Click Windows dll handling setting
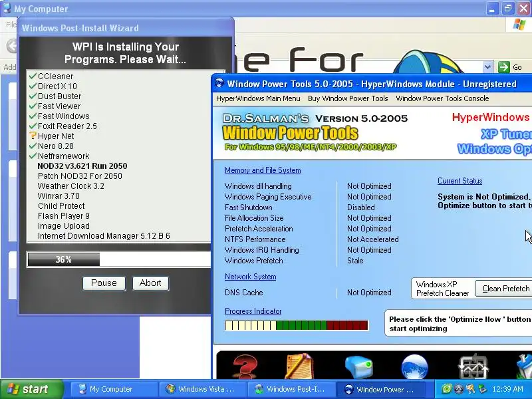The width and height of the screenshot is (532, 399). 258,186
